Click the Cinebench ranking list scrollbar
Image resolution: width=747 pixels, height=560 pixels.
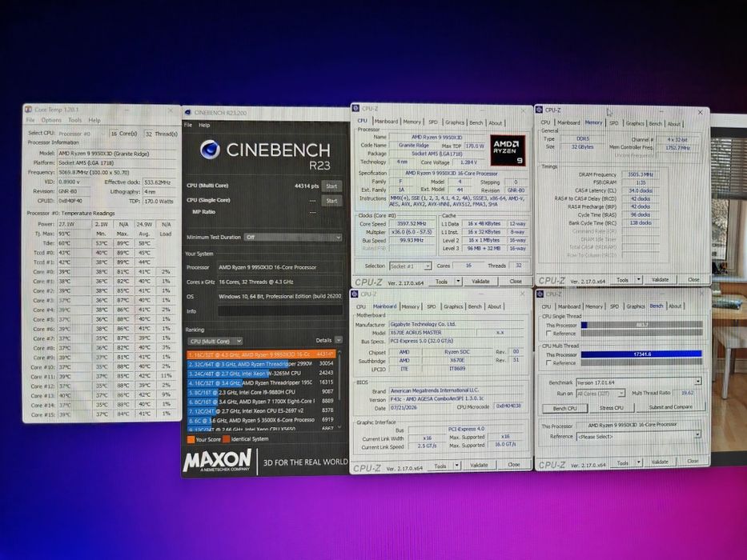tap(339, 389)
